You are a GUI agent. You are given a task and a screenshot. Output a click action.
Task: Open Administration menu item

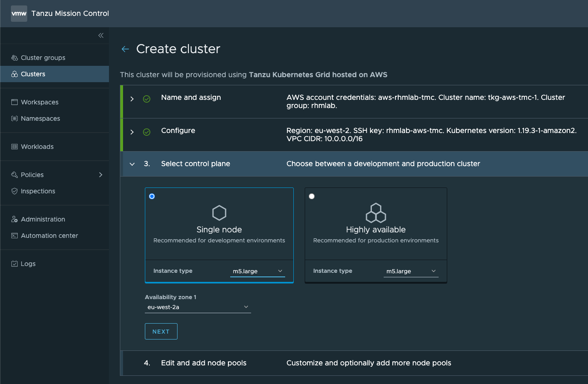pos(54,219)
